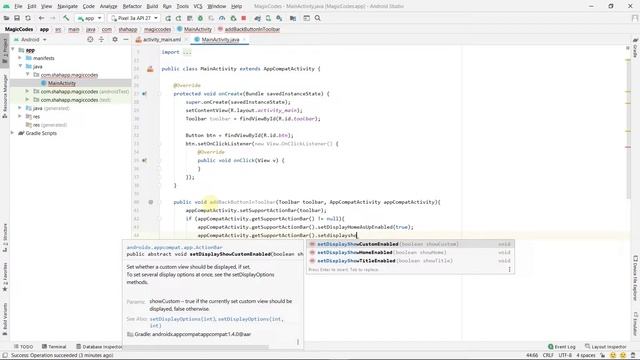Choose setDisplayShowCustomEnabled completion suggestion
The width and height of the screenshot is (640, 360).
click(x=410, y=244)
